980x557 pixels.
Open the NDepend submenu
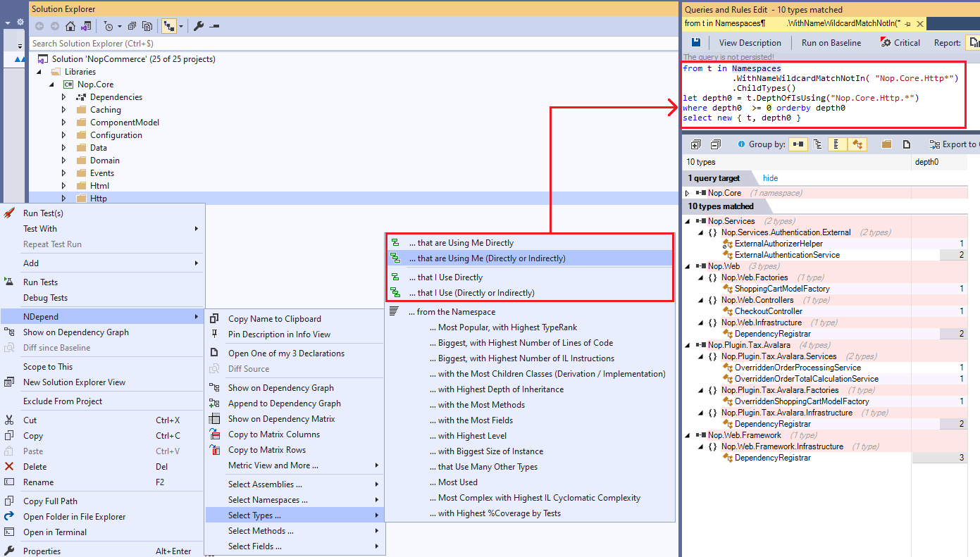point(102,316)
